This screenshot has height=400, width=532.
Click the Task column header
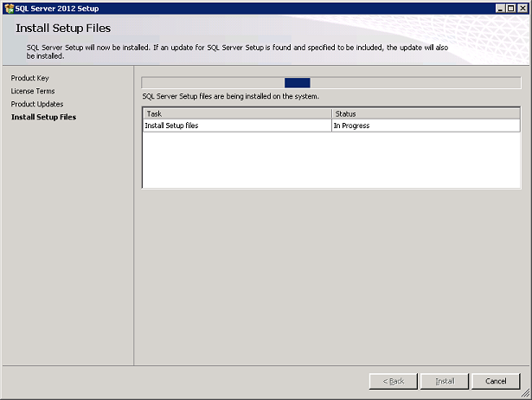point(237,113)
